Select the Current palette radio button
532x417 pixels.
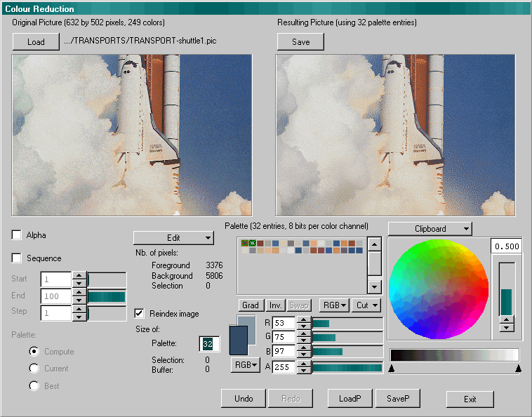coord(34,368)
